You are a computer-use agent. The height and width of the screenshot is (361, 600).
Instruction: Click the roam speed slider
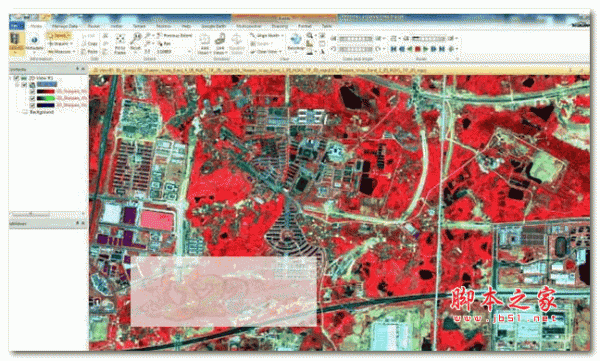pos(428,39)
